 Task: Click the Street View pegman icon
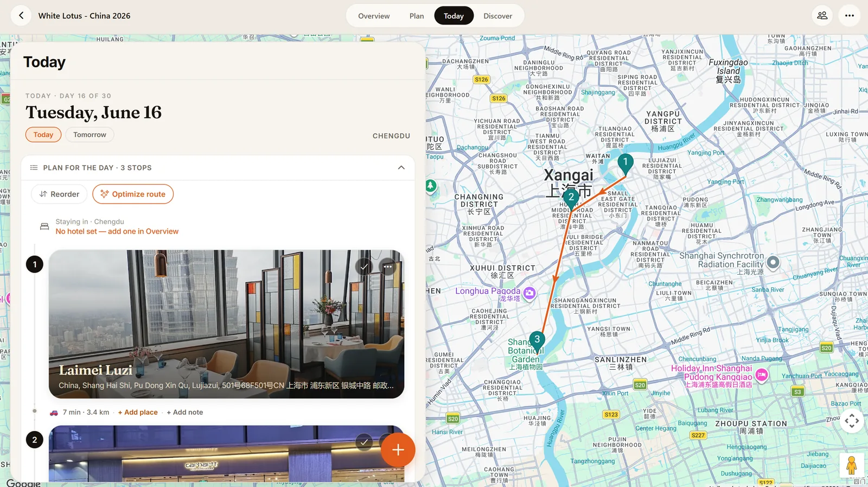coord(852,465)
